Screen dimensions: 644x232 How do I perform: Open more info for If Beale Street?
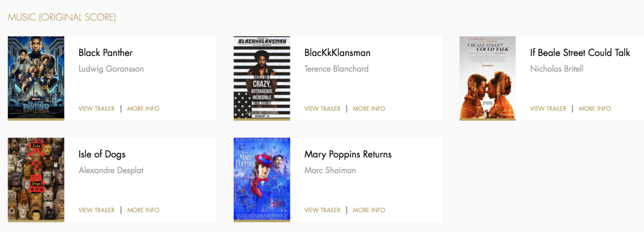point(594,109)
